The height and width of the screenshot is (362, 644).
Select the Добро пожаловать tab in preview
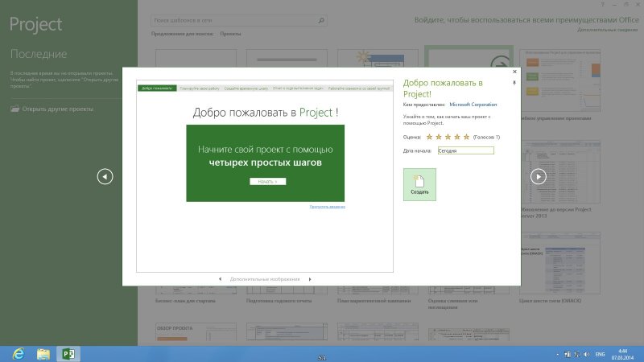click(x=157, y=88)
